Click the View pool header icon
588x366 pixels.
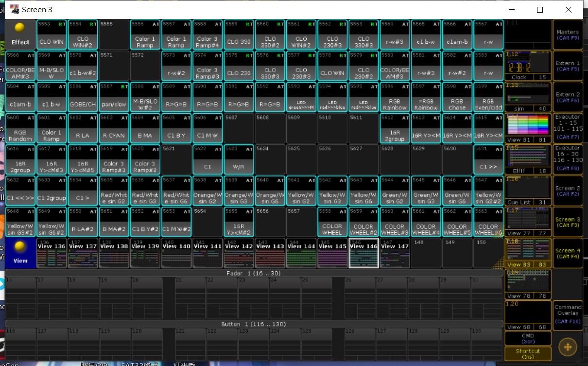point(20,253)
